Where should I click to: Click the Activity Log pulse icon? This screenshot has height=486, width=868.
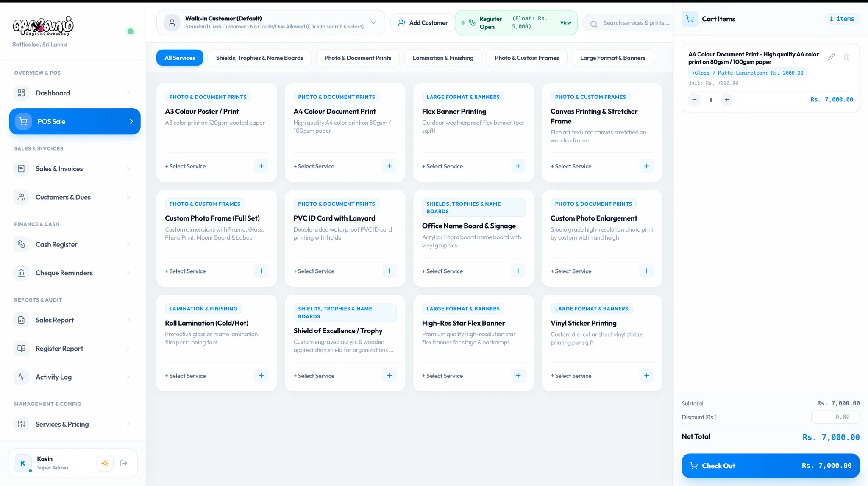click(21, 377)
